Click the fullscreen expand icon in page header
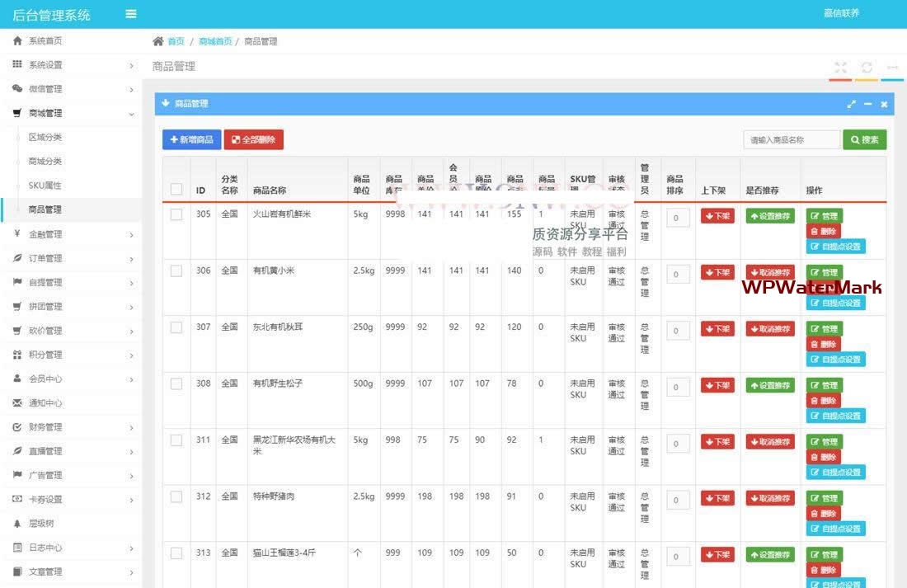Image resolution: width=907 pixels, height=588 pixels. [840, 67]
